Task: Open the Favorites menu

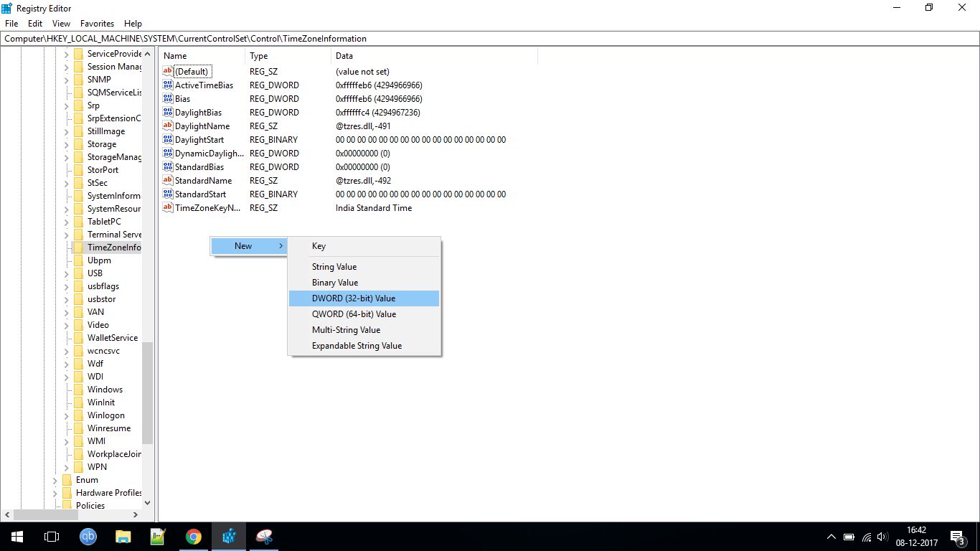Action: pyautogui.click(x=97, y=23)
